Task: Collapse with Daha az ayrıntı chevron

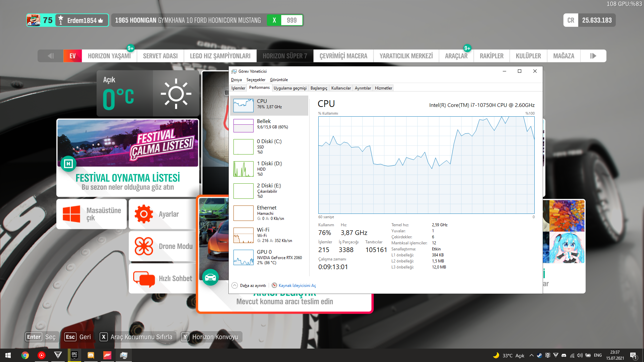Action: 234,285
